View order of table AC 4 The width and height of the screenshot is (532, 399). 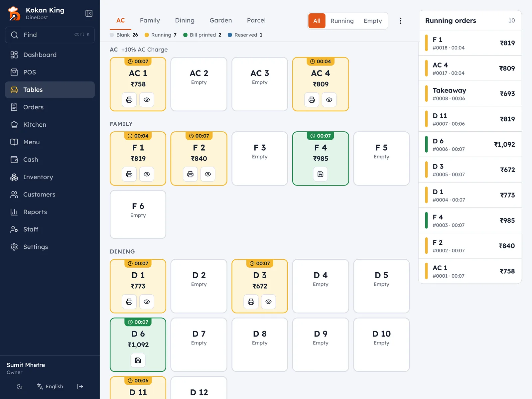tap(329, 100)
